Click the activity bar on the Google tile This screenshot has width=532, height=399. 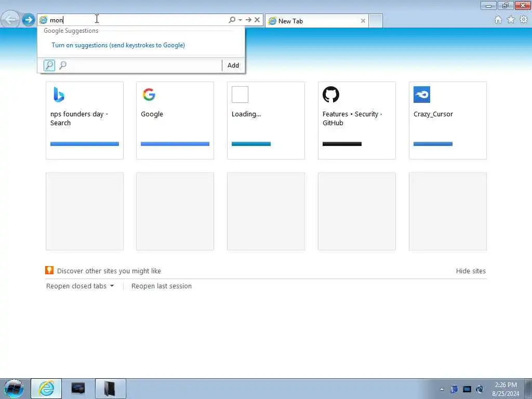(x=175, y=144)
